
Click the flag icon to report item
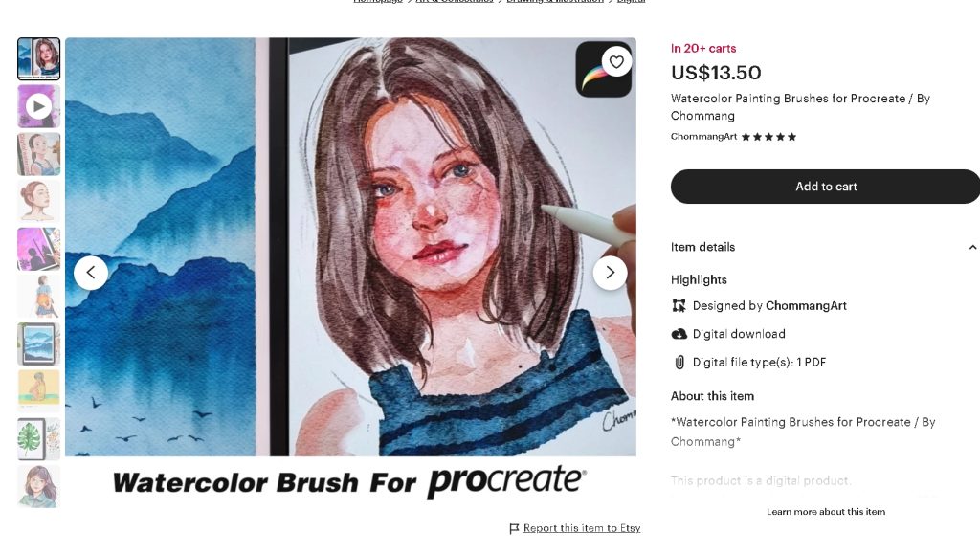click(514, 528)
